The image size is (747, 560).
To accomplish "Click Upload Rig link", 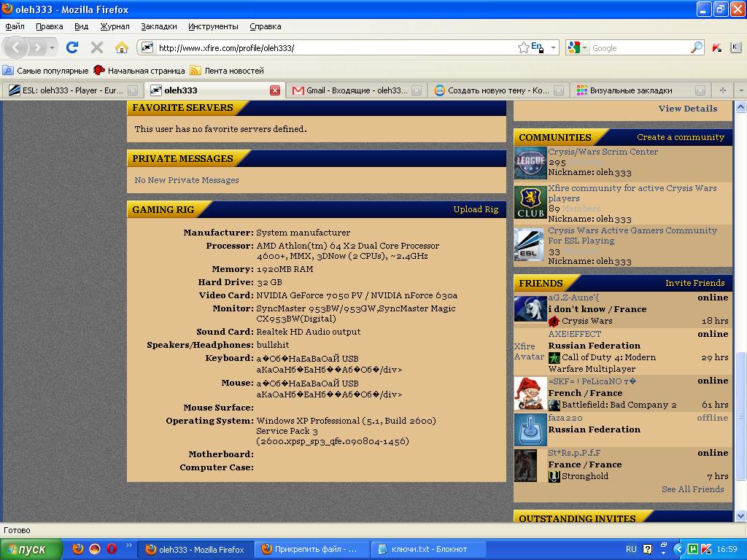I will click(x=476, y=209).
